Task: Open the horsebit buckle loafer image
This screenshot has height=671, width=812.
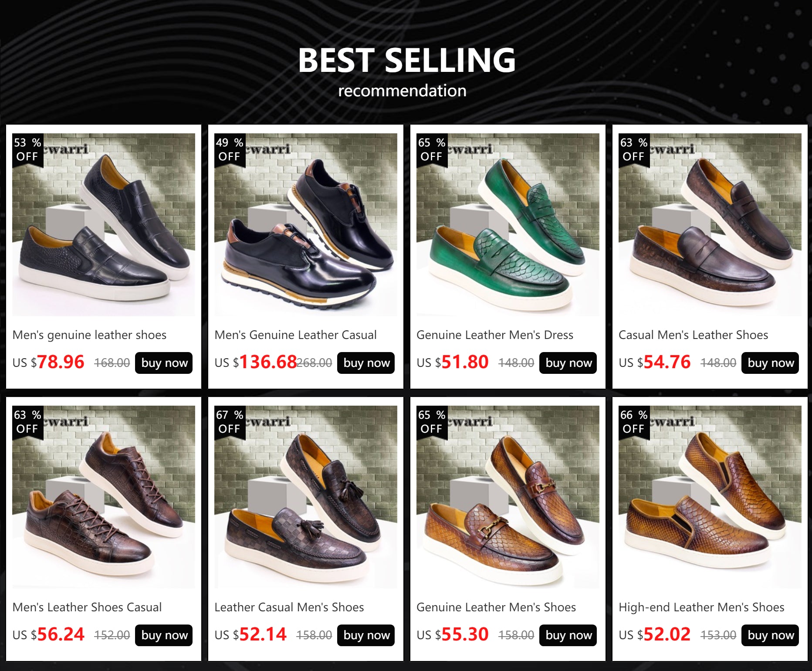Action: click(508, 497)
